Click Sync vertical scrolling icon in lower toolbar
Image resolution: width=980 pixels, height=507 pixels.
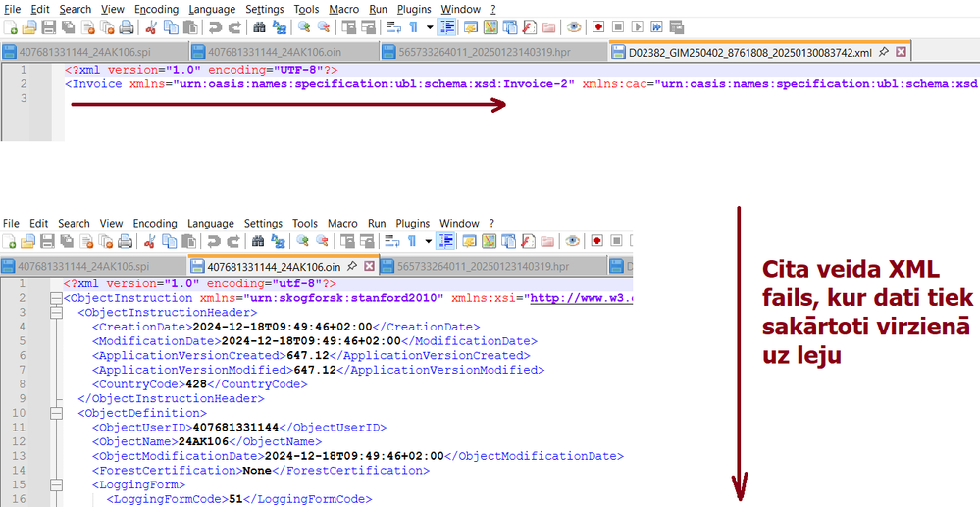coord(347,240)
